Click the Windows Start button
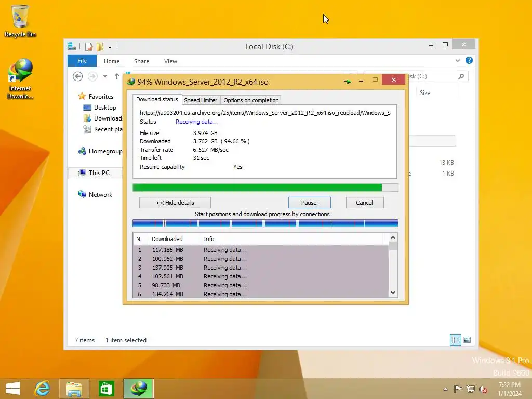 (x=13, y=389)
